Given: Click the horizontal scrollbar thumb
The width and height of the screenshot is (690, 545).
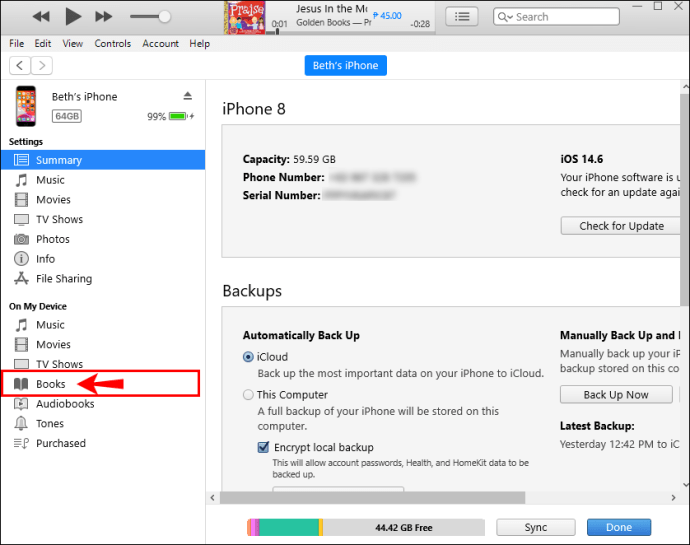Looking at the screenshot, I should point(372,497).
